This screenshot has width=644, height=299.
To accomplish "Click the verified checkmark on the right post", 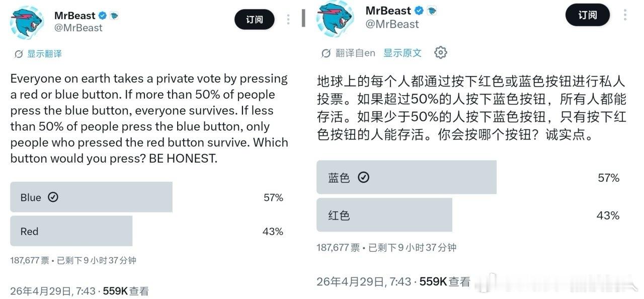I will point(420,10).
